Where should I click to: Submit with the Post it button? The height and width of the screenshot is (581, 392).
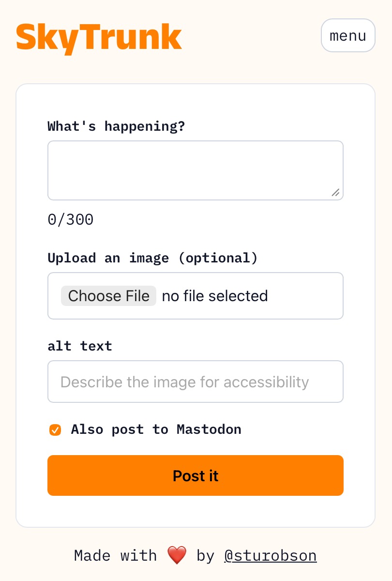point(196,475)
